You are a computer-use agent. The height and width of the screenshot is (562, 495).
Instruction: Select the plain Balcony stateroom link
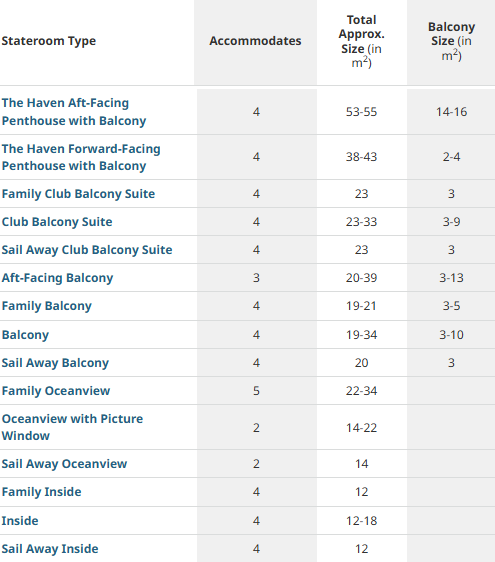(x=25, y=335)
